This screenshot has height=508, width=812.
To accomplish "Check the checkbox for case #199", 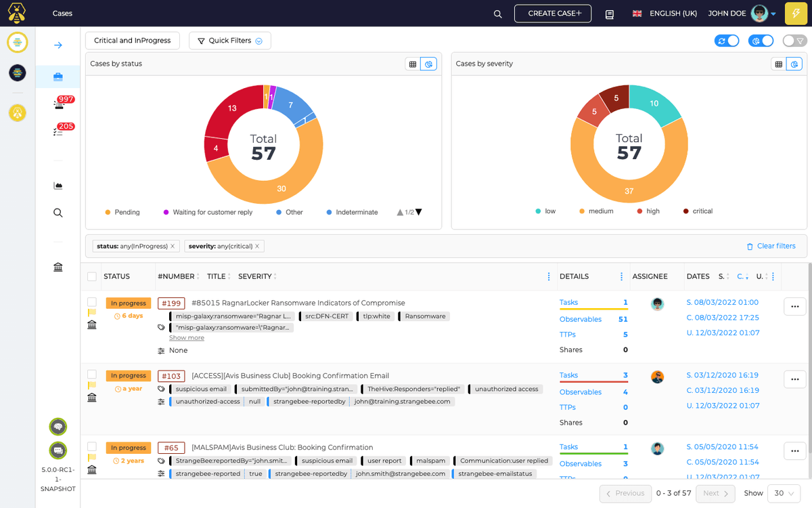I will coord(92,302).
